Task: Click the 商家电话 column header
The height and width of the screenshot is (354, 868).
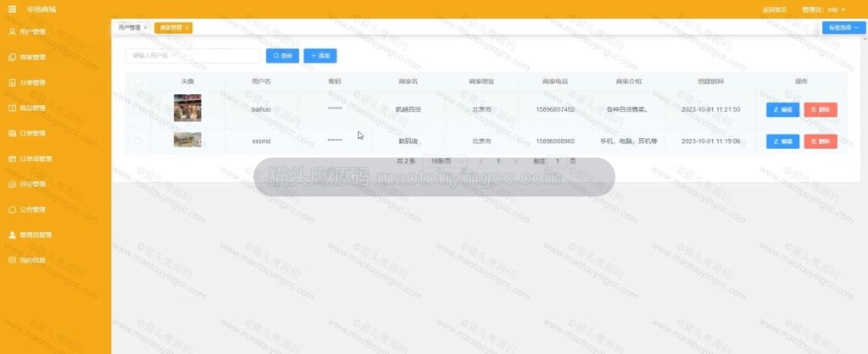Action: 555,81
